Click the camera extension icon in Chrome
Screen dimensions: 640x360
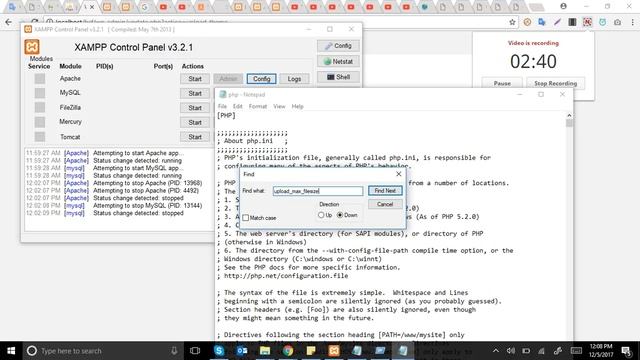tap(618, 22)
